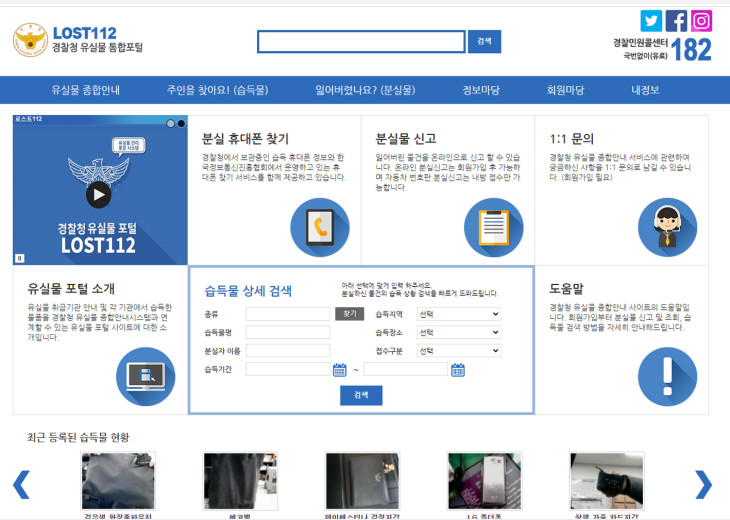Select the second banner slide dot
This screenshot has height=520, width=730.
coord(181,123)
